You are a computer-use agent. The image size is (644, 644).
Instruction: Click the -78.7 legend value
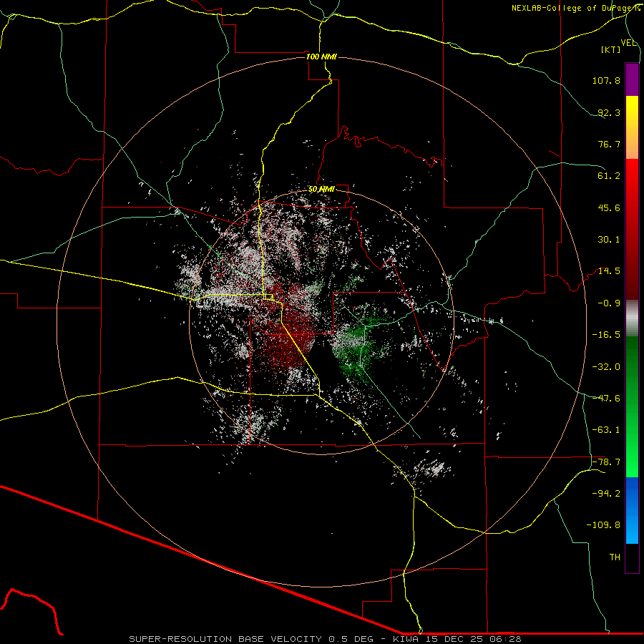click(606, 462)
